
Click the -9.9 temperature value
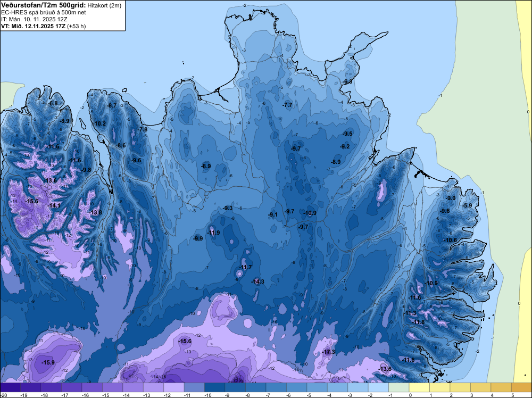(x=198, y=239)
